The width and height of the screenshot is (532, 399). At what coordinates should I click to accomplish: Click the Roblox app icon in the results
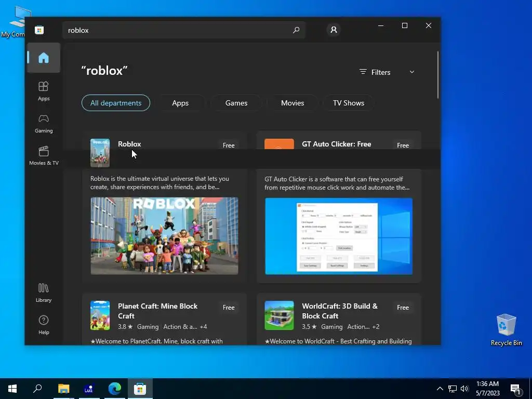[x=100, y=153]
